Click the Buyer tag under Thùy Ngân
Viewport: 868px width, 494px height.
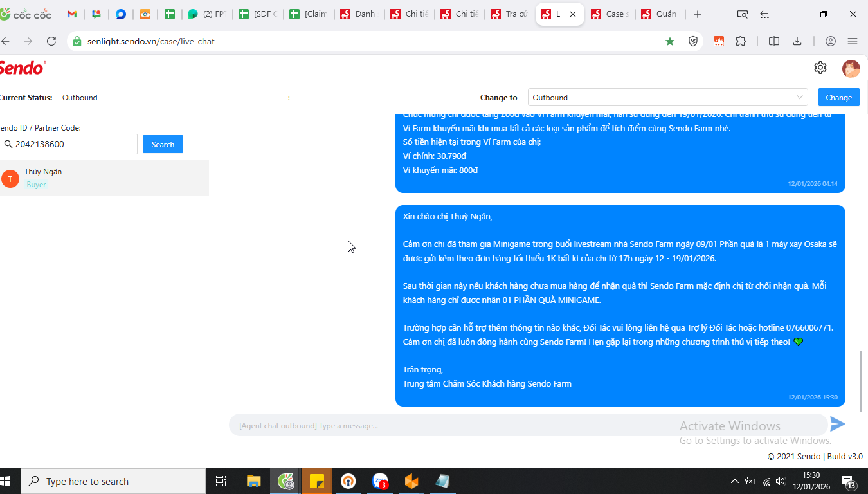pos(37,185)
